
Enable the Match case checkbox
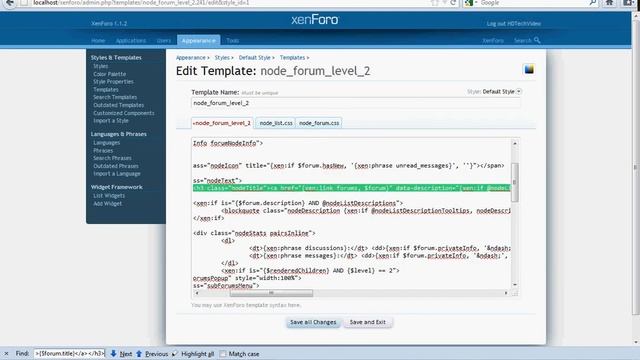point(223,354)
